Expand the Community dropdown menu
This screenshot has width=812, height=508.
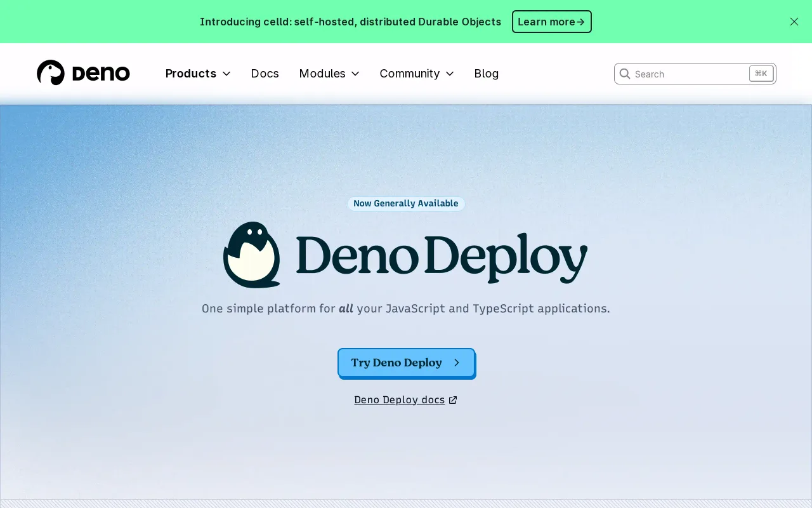[417, 74]
